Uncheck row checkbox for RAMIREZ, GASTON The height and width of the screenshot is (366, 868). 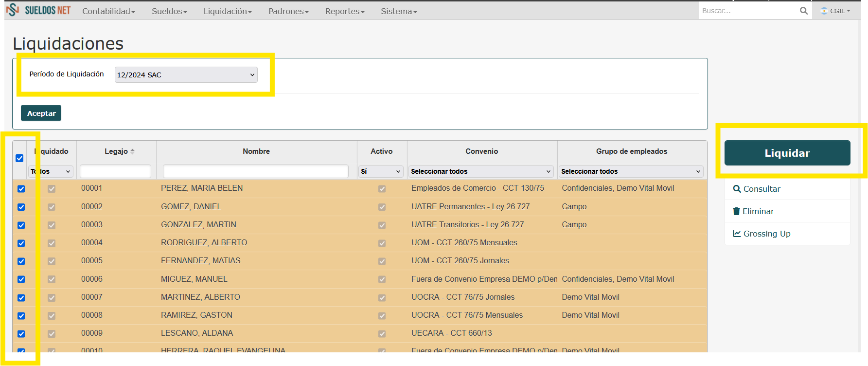pos(21,316)
